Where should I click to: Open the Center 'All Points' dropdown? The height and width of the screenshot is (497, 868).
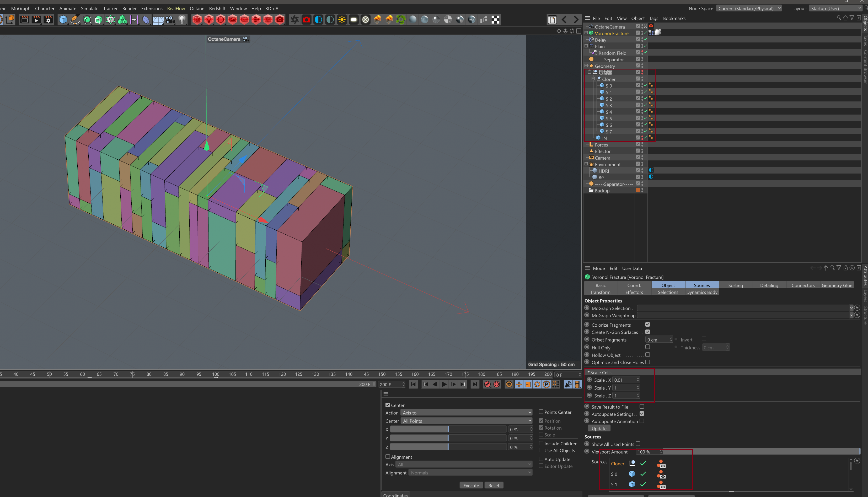(x=467, y=421)
